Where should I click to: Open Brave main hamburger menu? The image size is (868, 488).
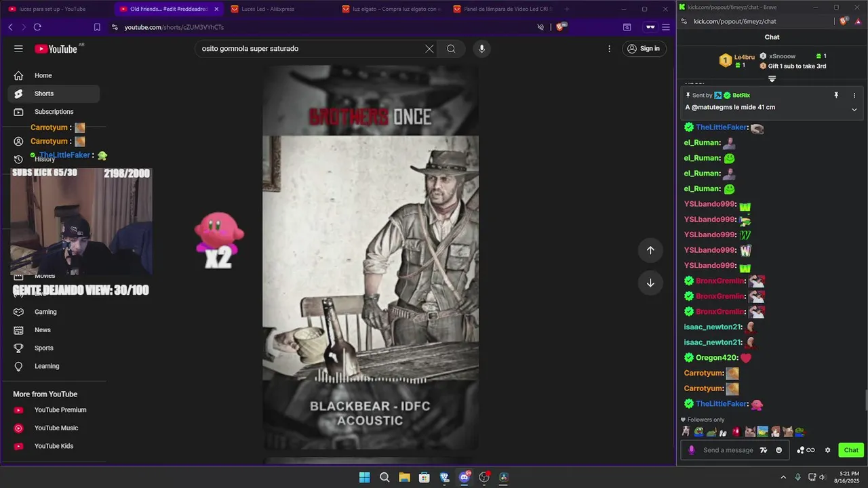tap(666, 27)
